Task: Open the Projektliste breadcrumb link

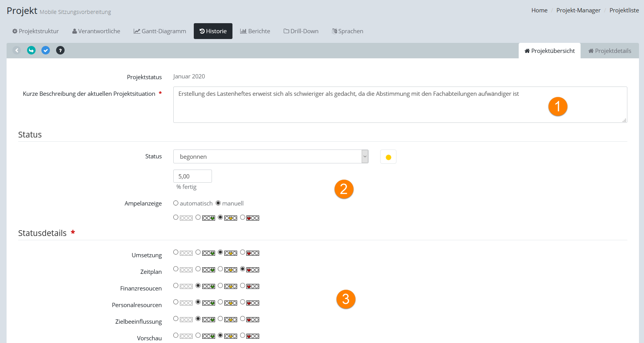Action: click(x=624, y=10)
